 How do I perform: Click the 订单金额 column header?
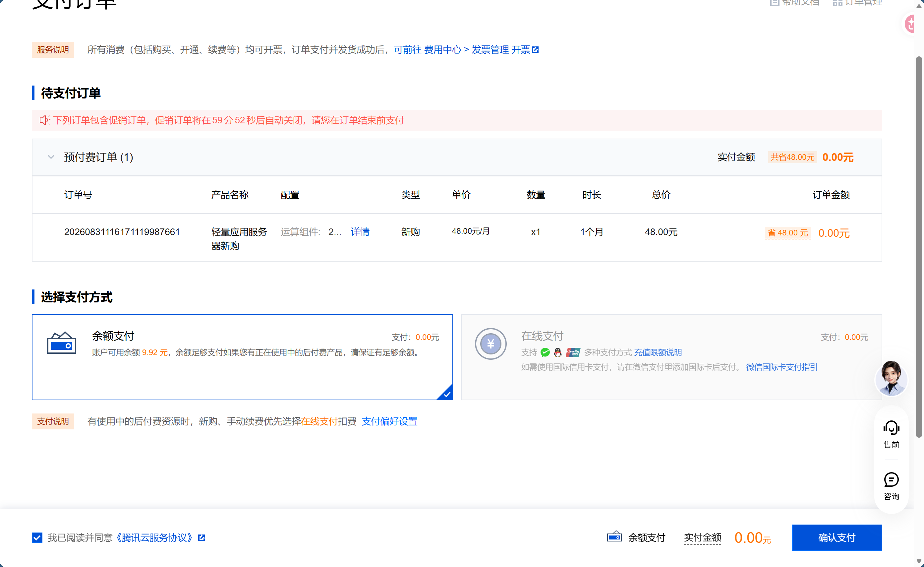point(831,194)
